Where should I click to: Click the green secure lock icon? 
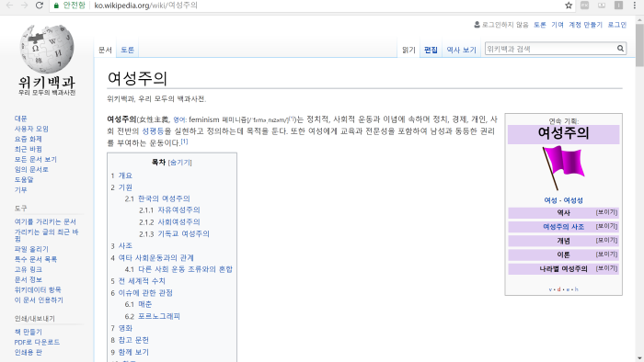point(56,6)
